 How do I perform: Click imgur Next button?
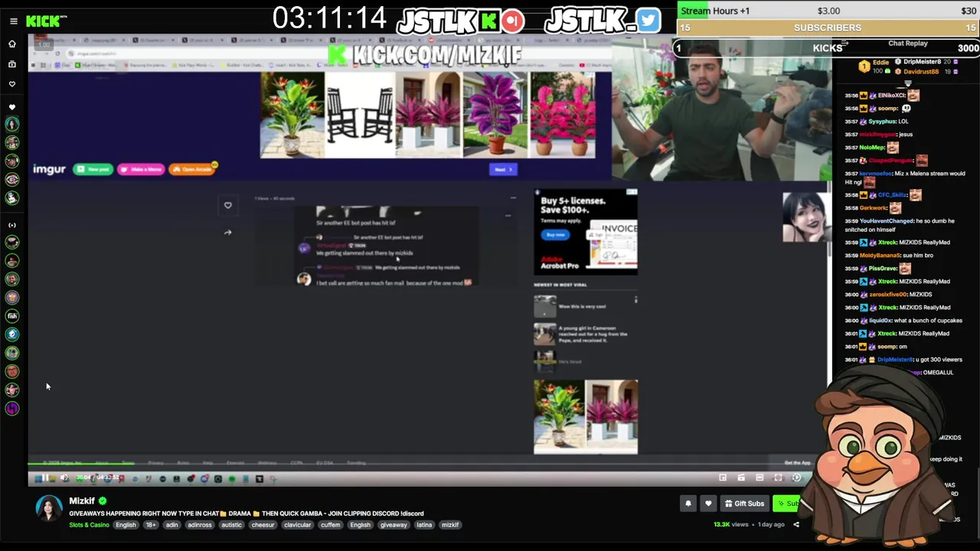(503, 170)
